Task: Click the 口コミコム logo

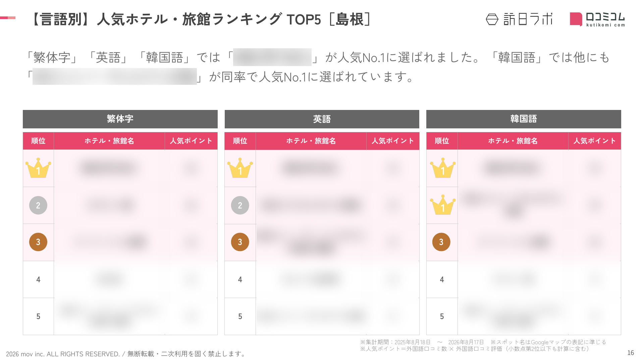Action: click(x=597, y=19)
